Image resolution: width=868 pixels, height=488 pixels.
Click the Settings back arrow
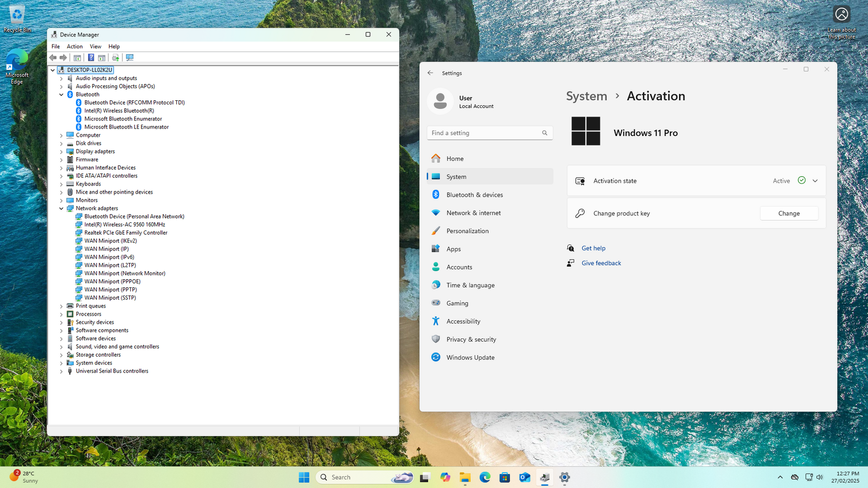click(x=430, y=73)
